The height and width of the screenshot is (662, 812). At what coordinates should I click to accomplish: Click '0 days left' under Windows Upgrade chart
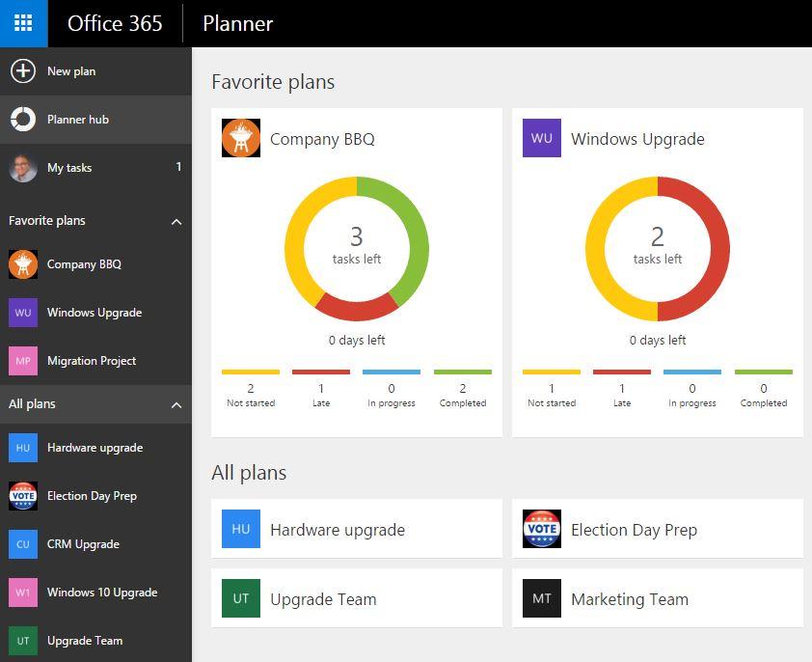pos(658,340)
